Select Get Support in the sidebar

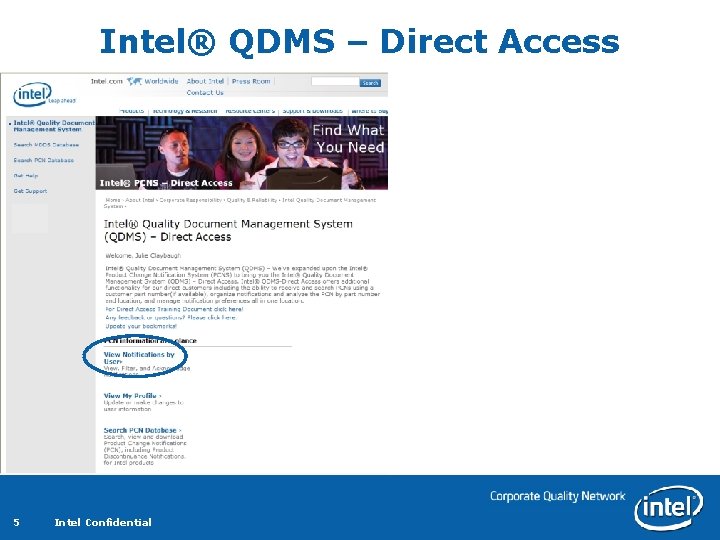tap(30, 191)
